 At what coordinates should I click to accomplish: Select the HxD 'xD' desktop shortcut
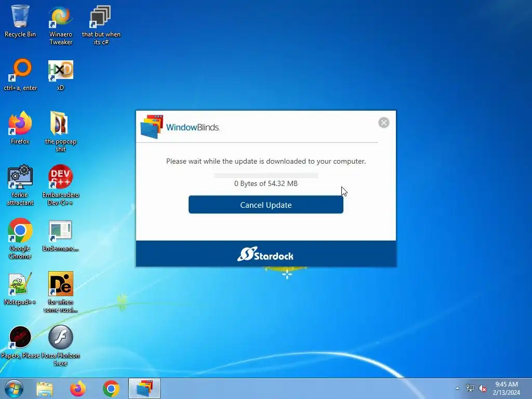pyautogui.click(x=60, y=75)
